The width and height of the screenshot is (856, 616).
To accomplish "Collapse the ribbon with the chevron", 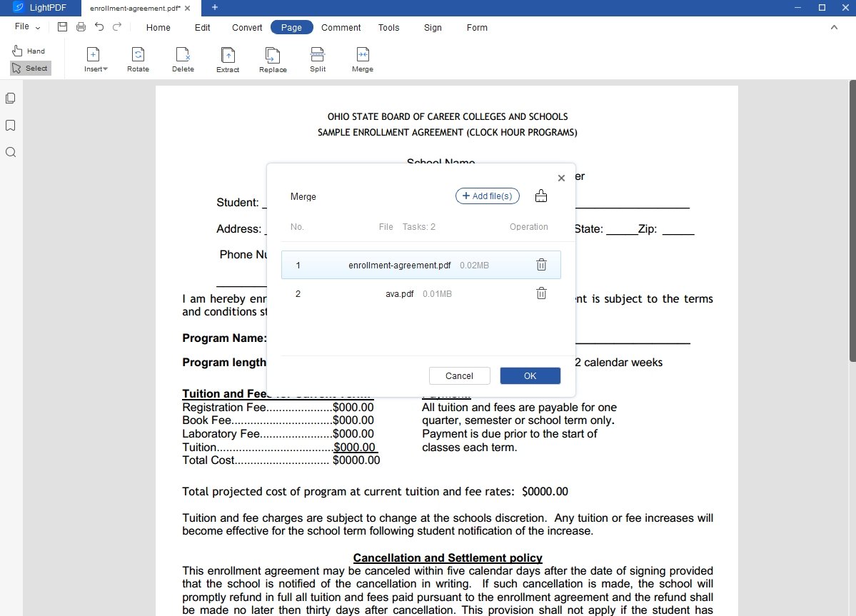I will [x=834, y=27].
